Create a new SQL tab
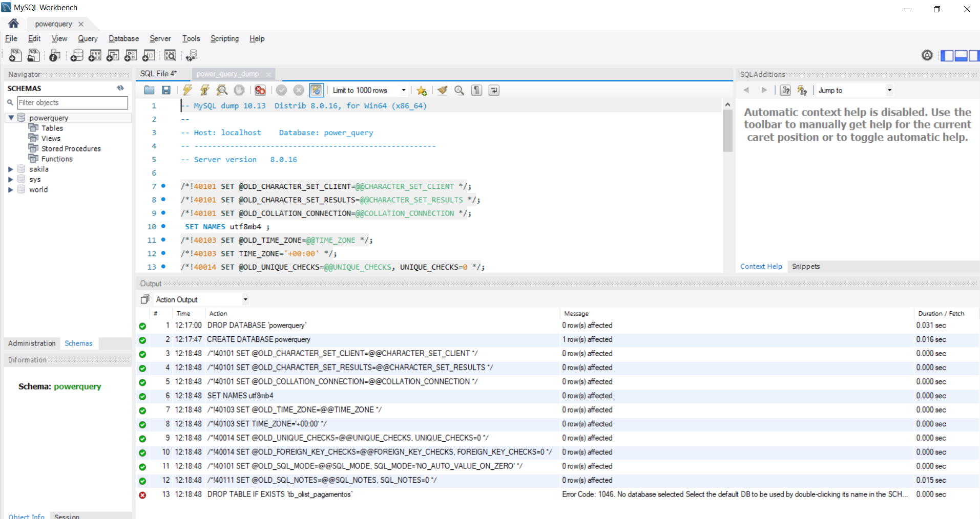Viewport: 980px width, 519px height. [15, 55]
